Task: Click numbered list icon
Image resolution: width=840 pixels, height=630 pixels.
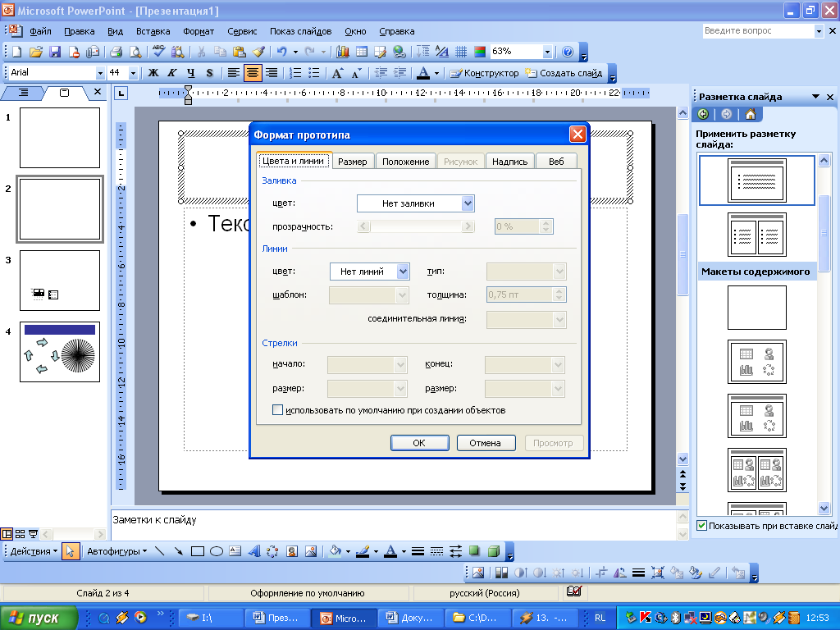Action: tap(295, 72)
